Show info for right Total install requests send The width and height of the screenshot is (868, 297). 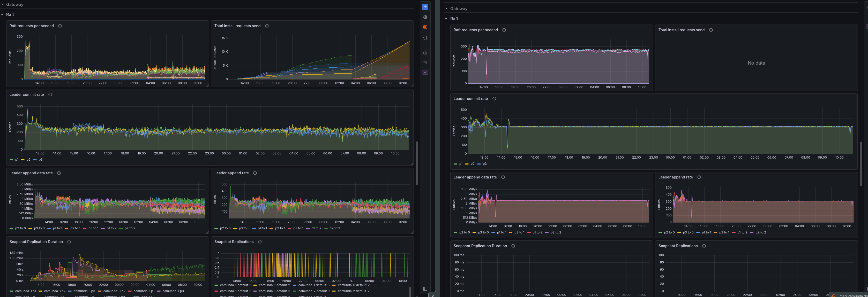point(711,30)
